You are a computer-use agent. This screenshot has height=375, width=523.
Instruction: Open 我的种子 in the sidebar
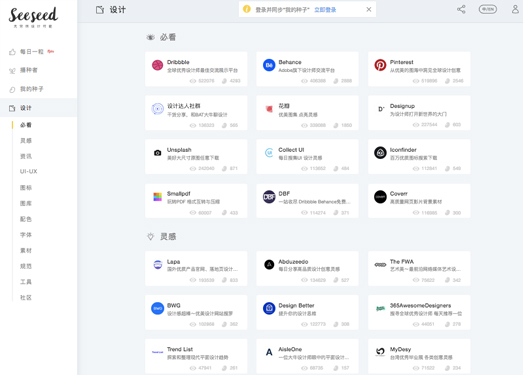click(x=32, y=89)
